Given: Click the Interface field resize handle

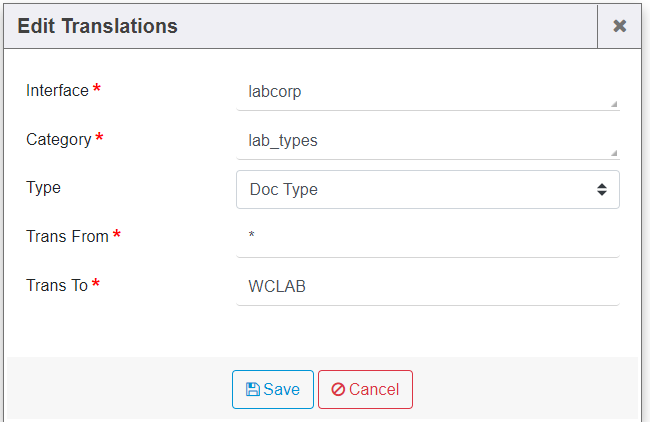Looking at the screenshot, I should coord(614,104).
